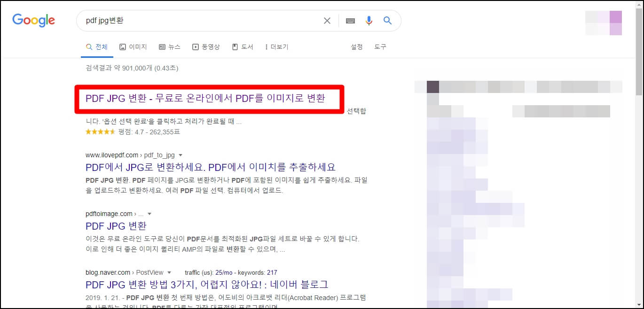Screen dimensions: 644x309
Task: Switch to the 동영상 tab
Action: tap(206, 47)
